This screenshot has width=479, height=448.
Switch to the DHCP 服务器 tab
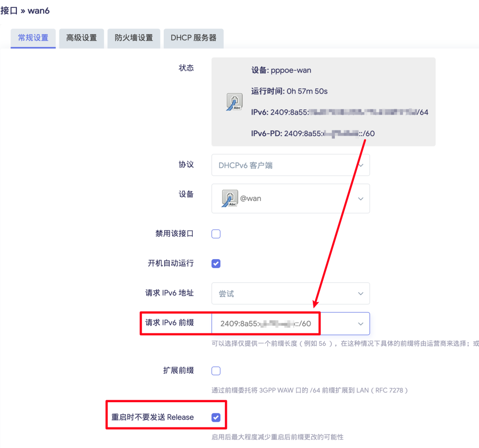pyautogui.click(x=194, y=38)
